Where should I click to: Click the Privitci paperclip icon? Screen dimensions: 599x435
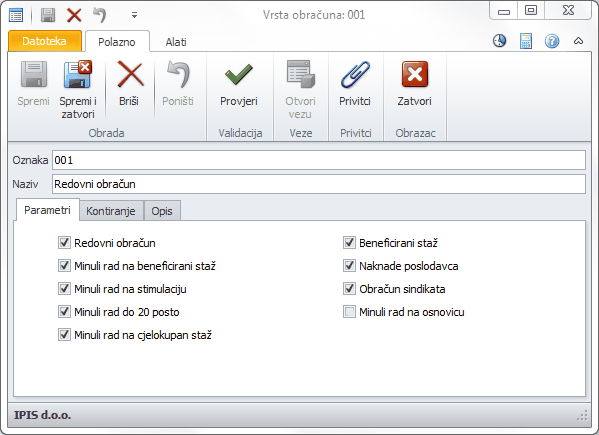point(355,74)
